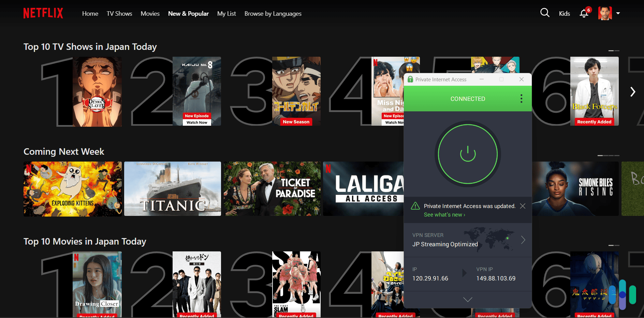
Task: Click the Netflix logo
Action: 43,13
